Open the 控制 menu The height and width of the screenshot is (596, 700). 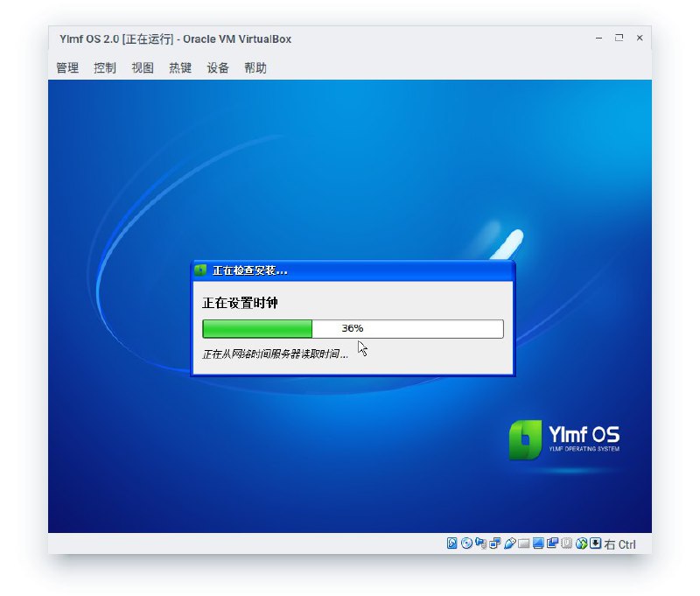pyautogui.click(x=105, y=68)
